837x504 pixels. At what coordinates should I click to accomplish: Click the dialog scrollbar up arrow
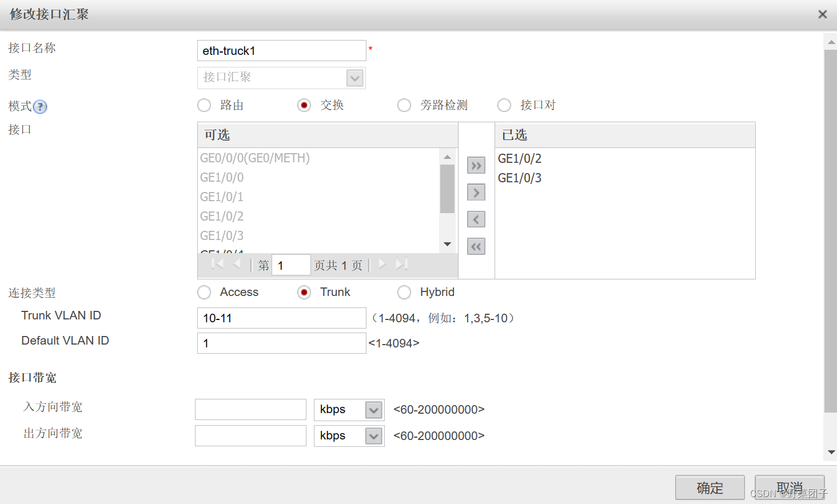[831, 42]
